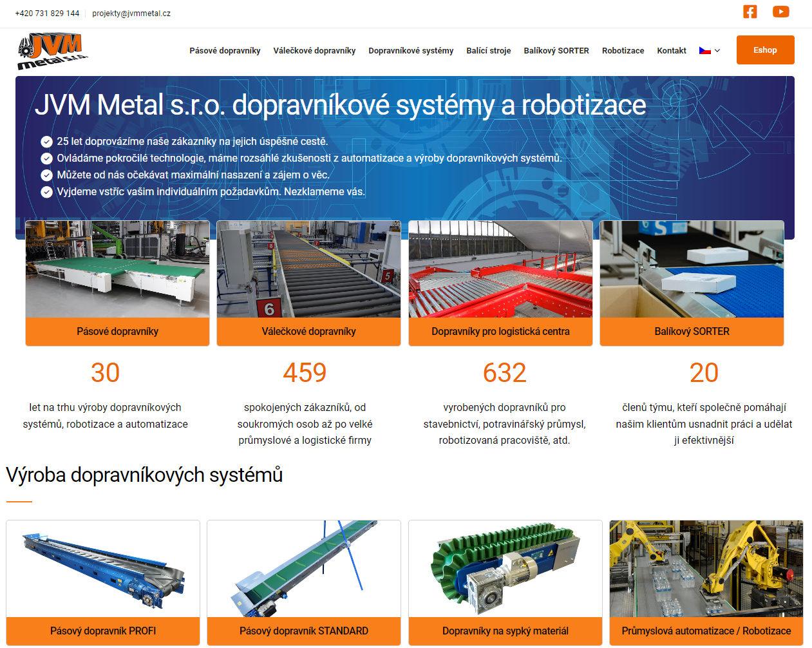812x648 pixels.
Task: Select Válečkové dopravníky in navigation
Action: click(314, 51)
